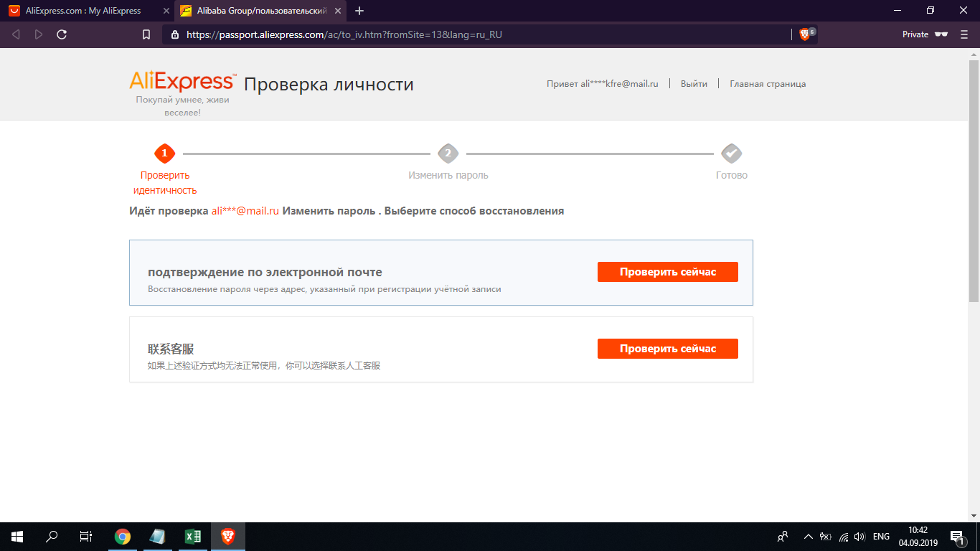Viewport: 980px width, 551px height.
Task: Click 'Проверить сейчас' for email confirmation
Action: tap(668, 272)
